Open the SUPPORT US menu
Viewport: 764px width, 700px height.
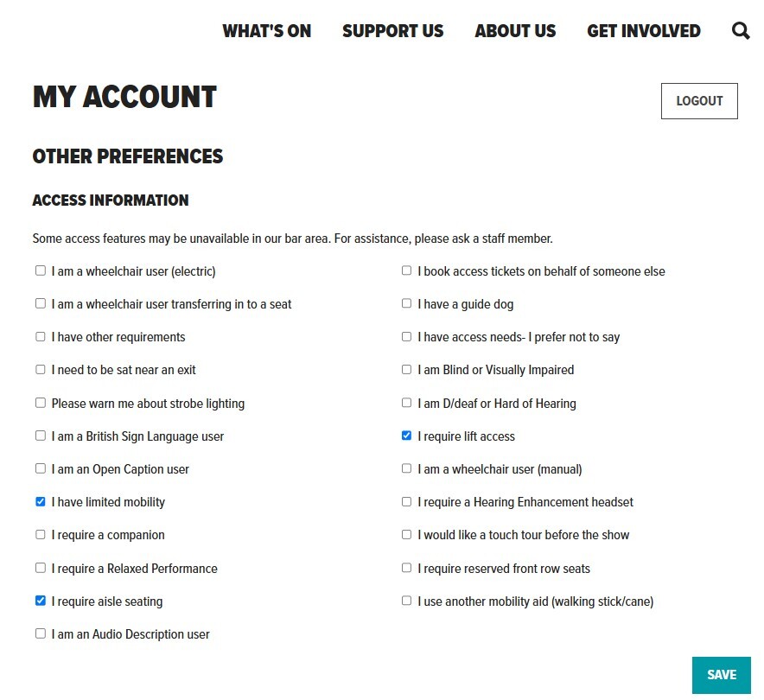[x=392, y=30]
